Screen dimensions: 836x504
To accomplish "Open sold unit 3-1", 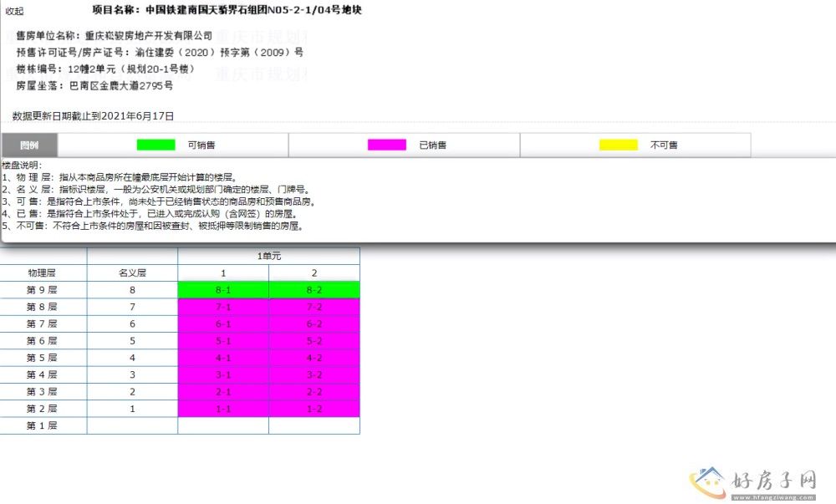I will click(223, 375).
